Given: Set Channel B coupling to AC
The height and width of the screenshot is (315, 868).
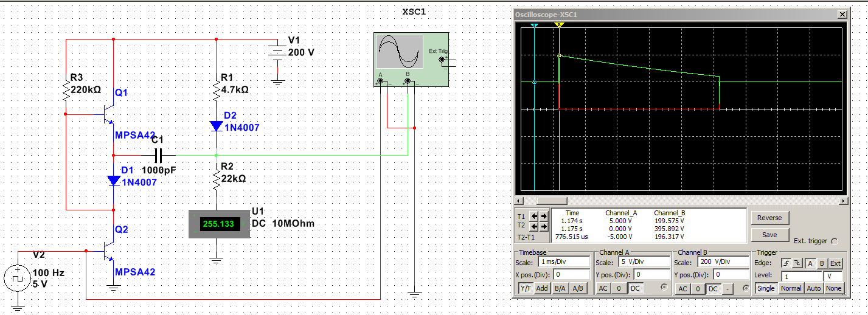Looking at the screenshot, I should pos(682,288).
